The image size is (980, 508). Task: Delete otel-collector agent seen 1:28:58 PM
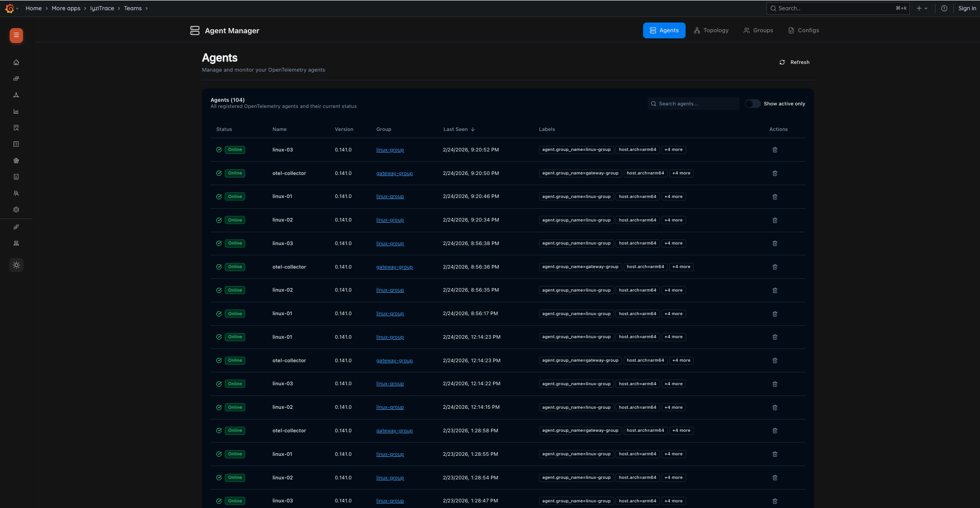775,431
